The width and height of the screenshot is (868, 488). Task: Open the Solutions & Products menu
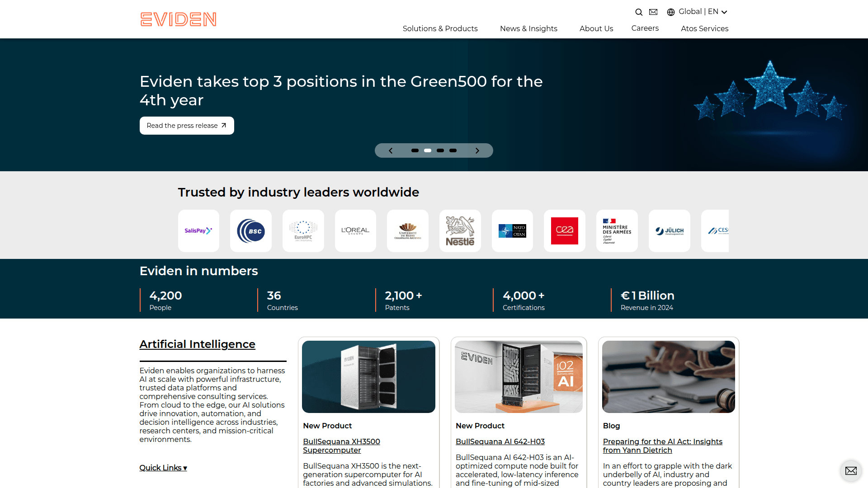(x=440, y=28)
